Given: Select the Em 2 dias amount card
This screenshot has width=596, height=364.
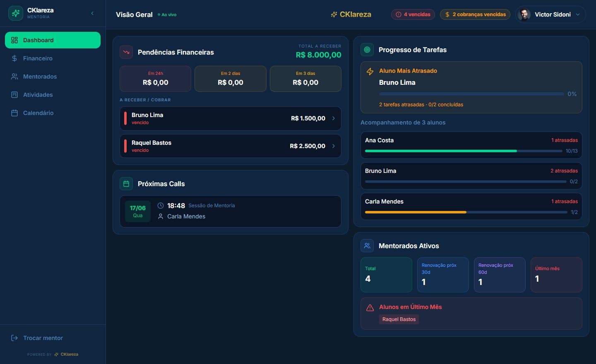Looking at the screenshot, I should pos(231,79).
